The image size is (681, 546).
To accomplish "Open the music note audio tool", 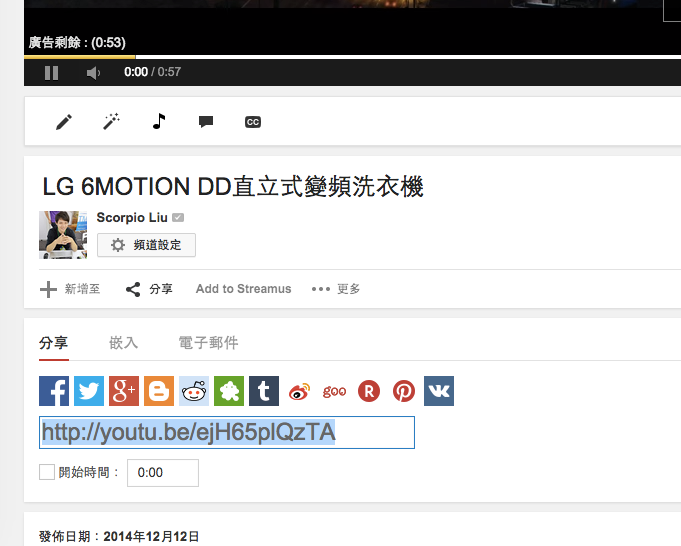I will (x=159, y=121).
